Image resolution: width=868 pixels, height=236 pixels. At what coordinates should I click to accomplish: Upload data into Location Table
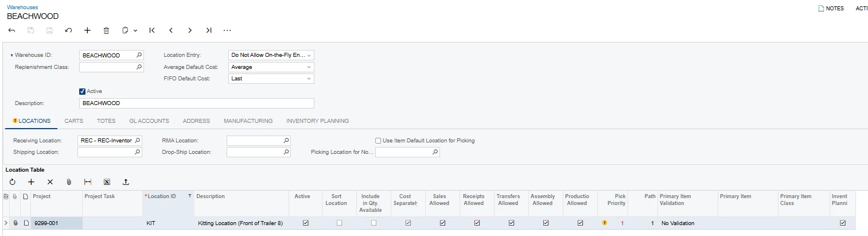tap(126, 181)
